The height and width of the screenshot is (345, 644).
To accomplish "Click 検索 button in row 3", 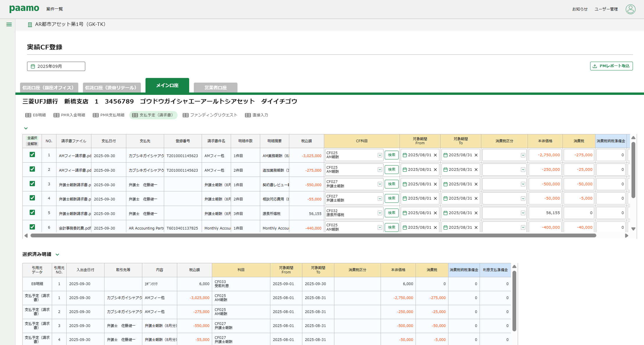I will pyautogui.click(x=391, y=184).
